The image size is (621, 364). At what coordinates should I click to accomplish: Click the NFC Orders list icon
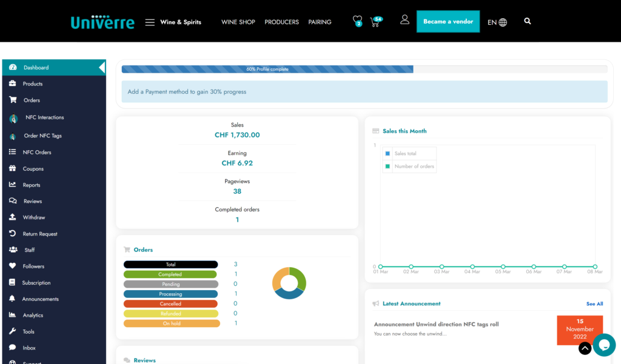tap(13, 152)
